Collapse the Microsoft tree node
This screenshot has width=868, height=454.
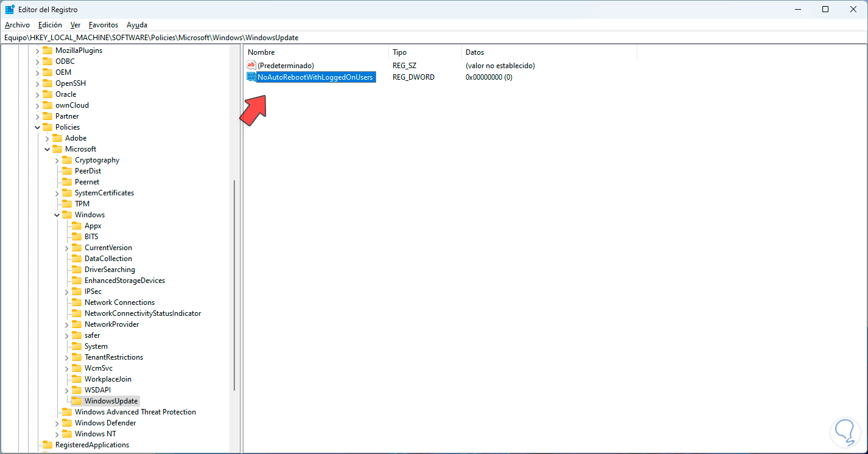47,149
